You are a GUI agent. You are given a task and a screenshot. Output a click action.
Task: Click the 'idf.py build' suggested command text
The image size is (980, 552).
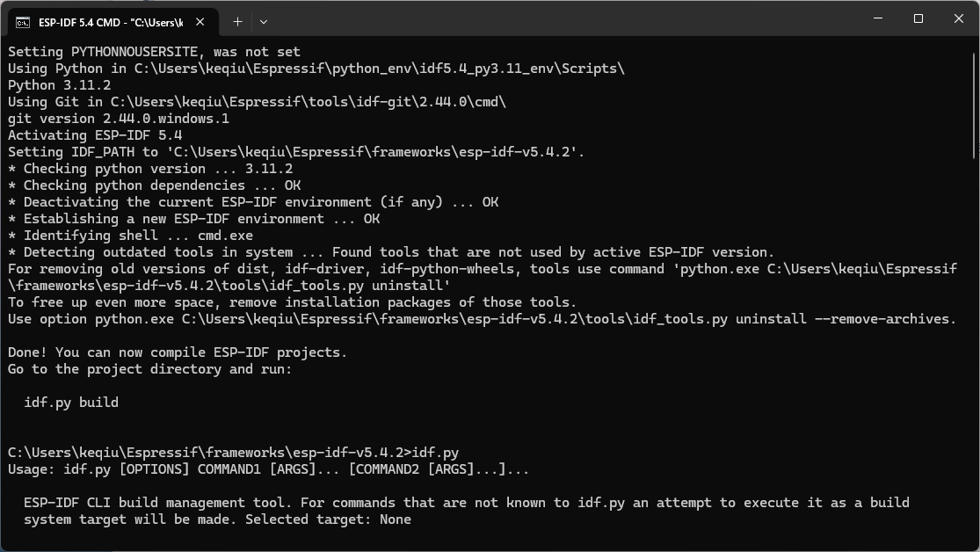(x=71, y=403)
